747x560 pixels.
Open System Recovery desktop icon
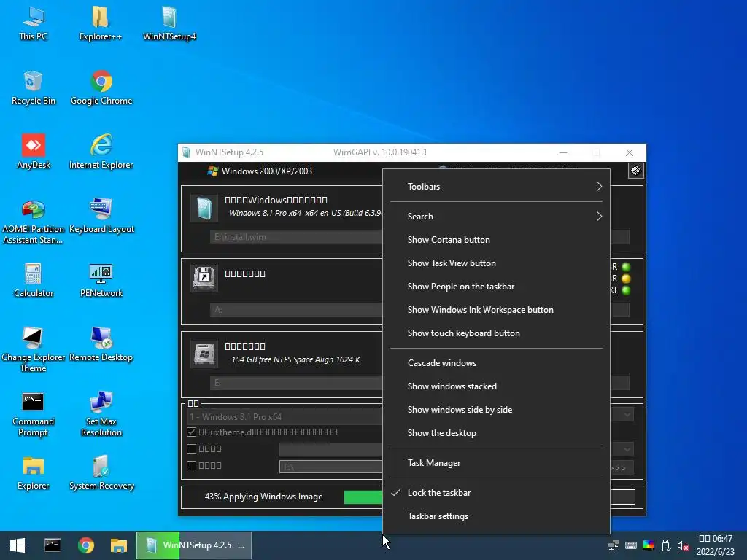(x=101, y=472)
